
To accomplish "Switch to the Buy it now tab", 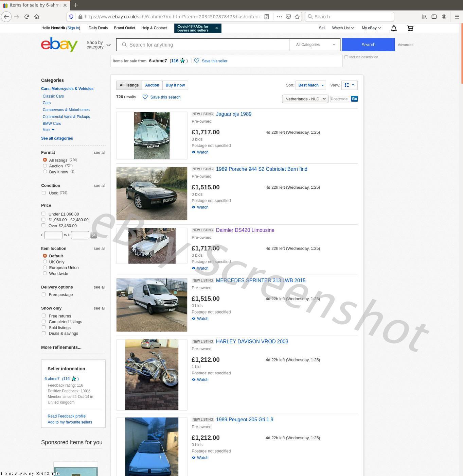I will (x=175, y=85).
